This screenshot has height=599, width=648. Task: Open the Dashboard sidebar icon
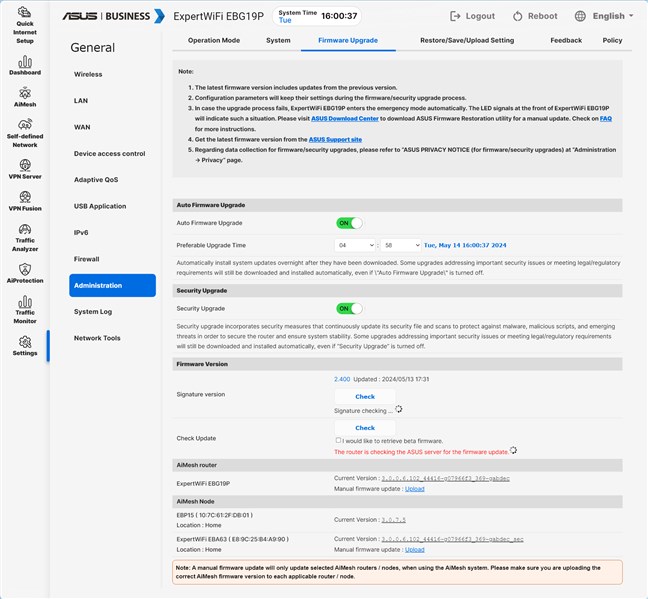pyautogui.click(x=25, y=62)
